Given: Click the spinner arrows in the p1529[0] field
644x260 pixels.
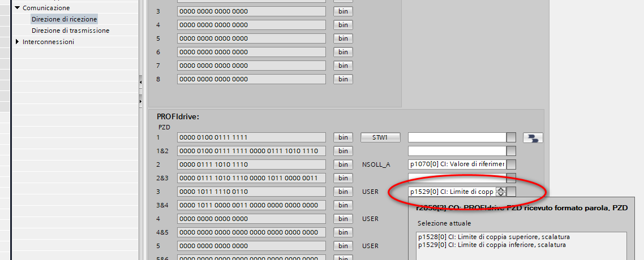Looking at the screenshot, I should (x=500, y=192).
